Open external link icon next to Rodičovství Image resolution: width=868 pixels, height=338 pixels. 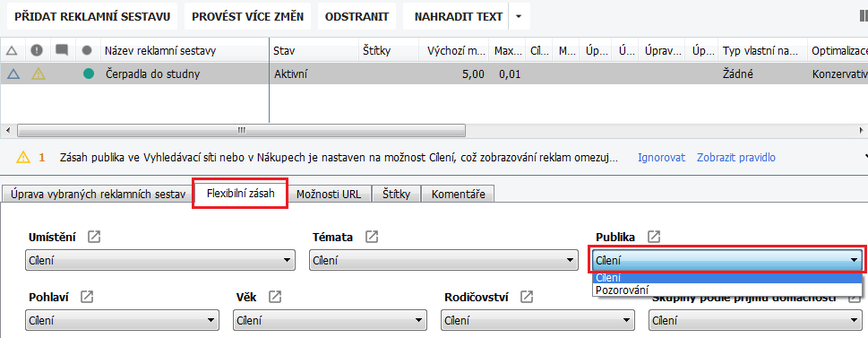(x=527, y=297)
